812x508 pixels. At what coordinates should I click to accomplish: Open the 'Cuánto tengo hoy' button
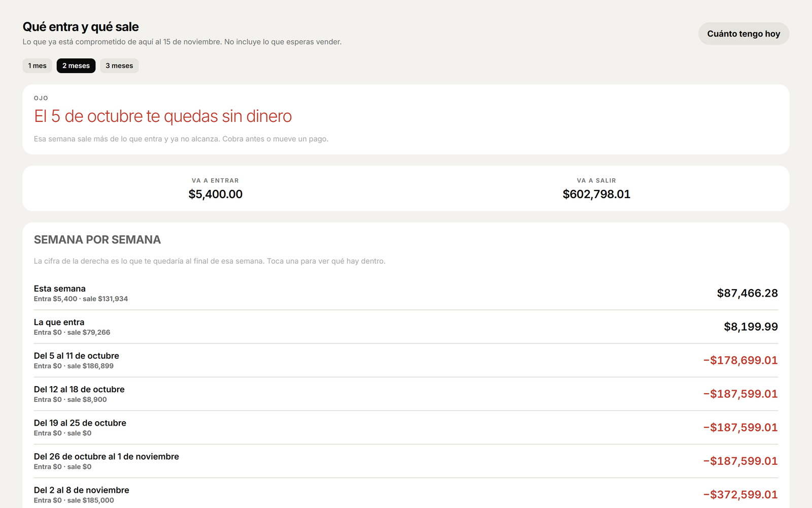[x=743, y=34]
